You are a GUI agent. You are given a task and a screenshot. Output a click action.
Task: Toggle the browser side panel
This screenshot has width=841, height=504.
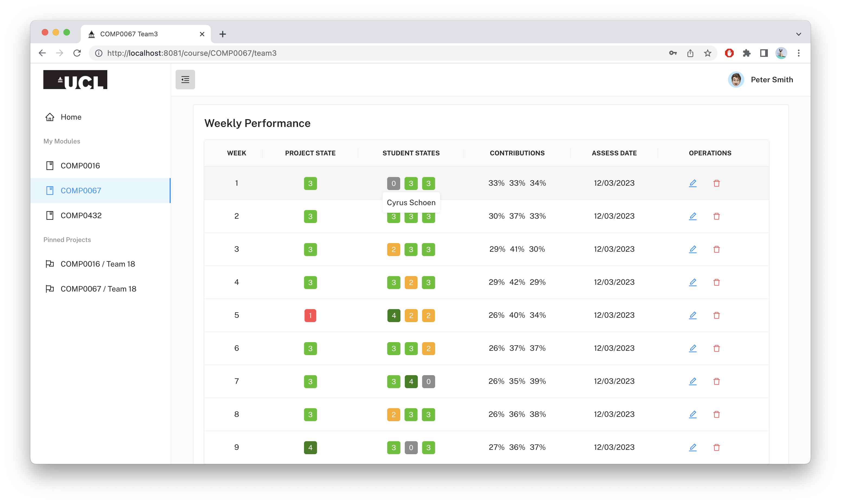(x=764, y=53)
